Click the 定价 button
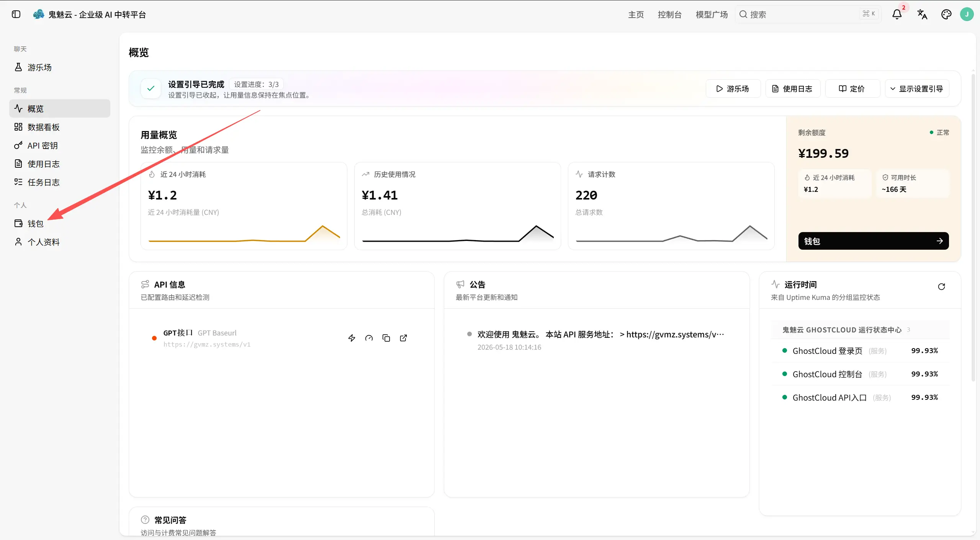 852,89
